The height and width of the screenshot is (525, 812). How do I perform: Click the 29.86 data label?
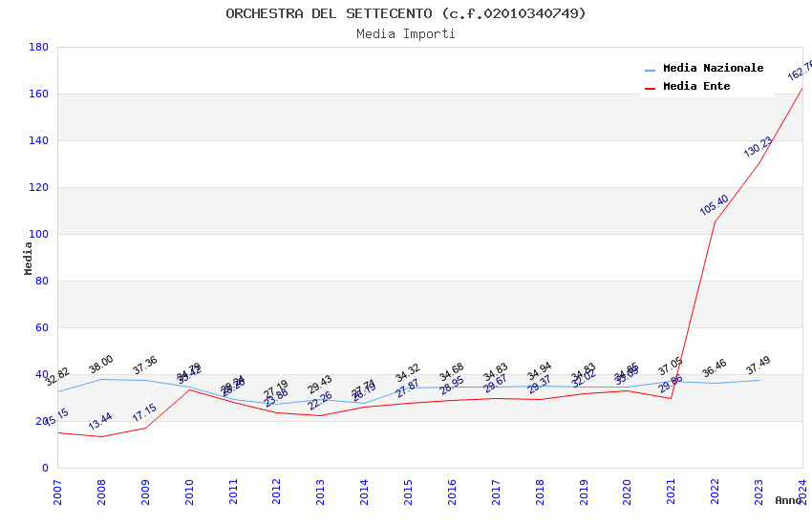pos(671,384)
